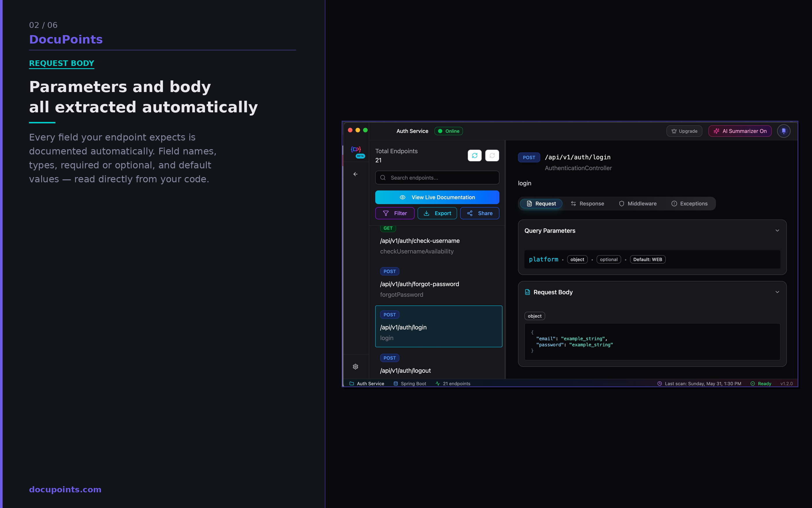Open the Exceptions tab

(690, 203)
